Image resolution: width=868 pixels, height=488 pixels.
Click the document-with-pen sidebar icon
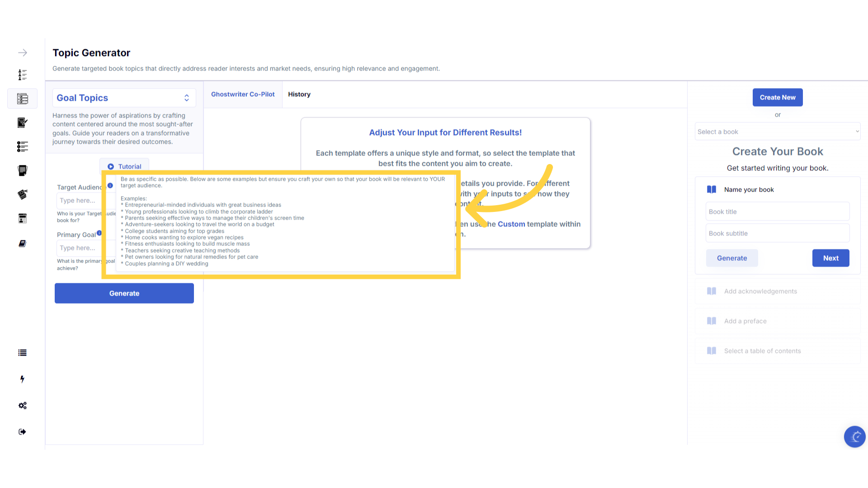pos(23,122)
